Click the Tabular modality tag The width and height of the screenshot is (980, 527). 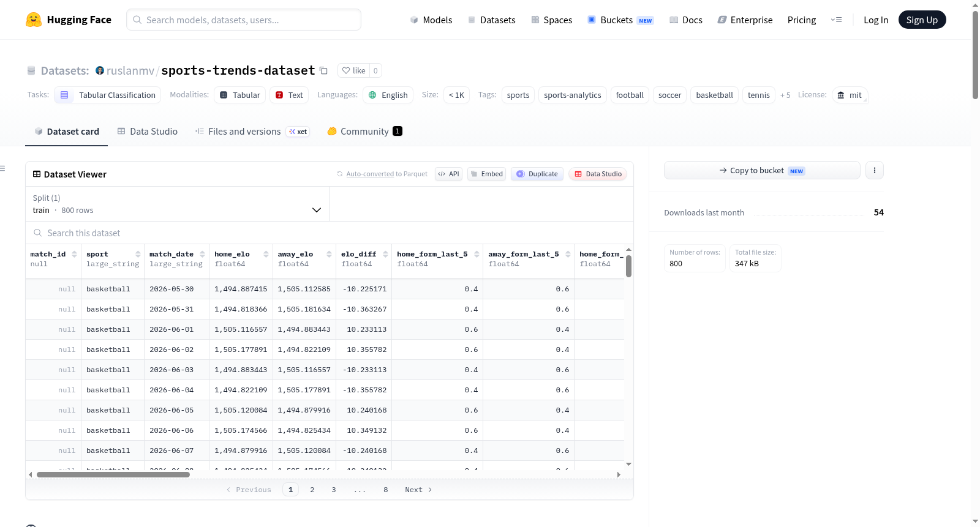click(x=240, y=95)
